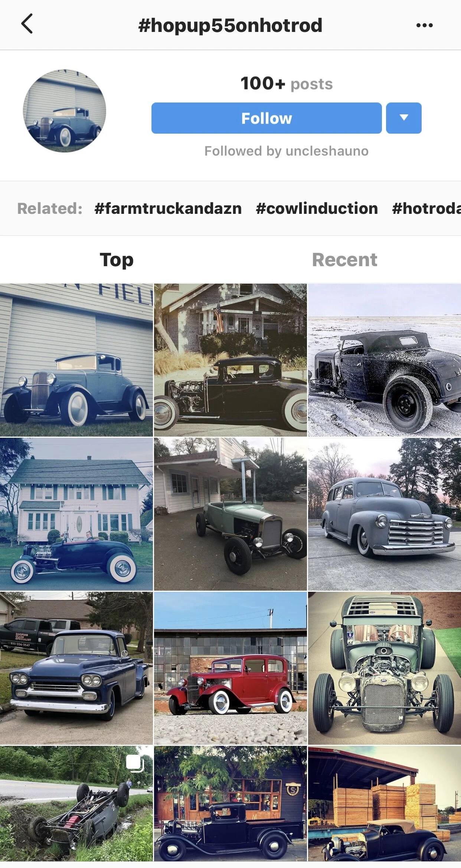461x868 pixels.
Task: Open the three-dot more options menu
Action: 424,25
